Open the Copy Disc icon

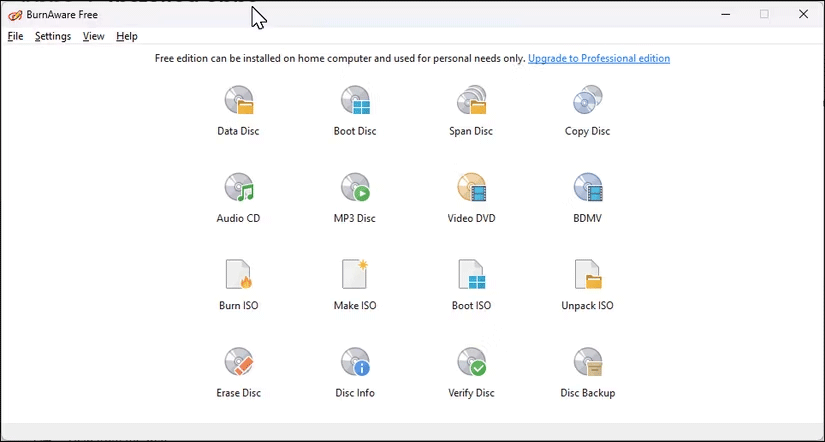[588, 100]
